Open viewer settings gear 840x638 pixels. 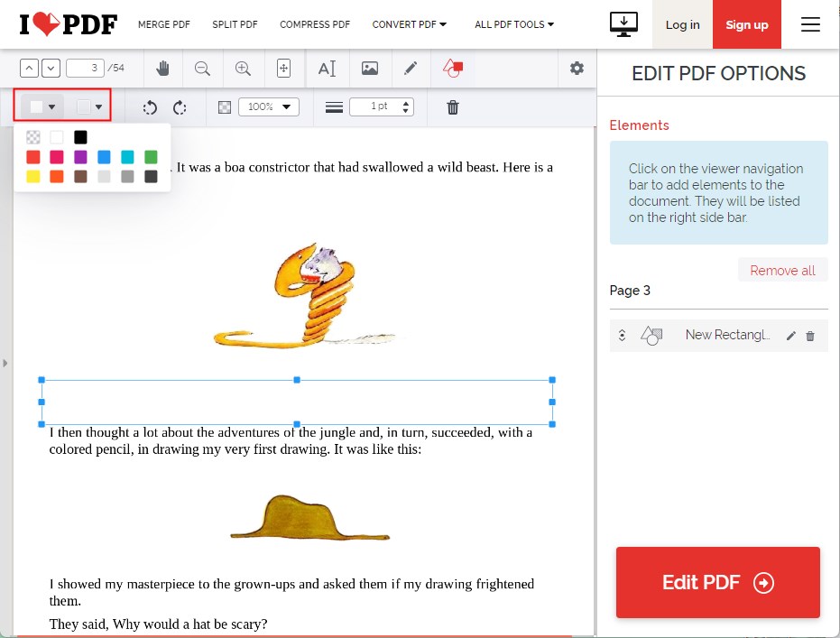pyautogui.click(x=577, y=68)
